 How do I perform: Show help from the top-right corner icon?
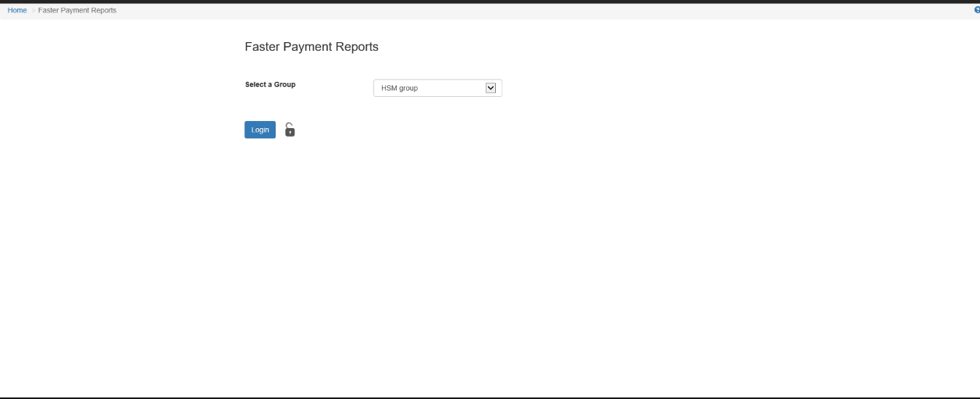click(977, 10)
